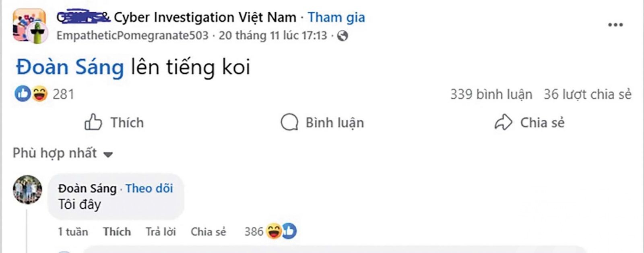
Task: Open the 386 reactions count on comment
Action: [x=254, y=232]
